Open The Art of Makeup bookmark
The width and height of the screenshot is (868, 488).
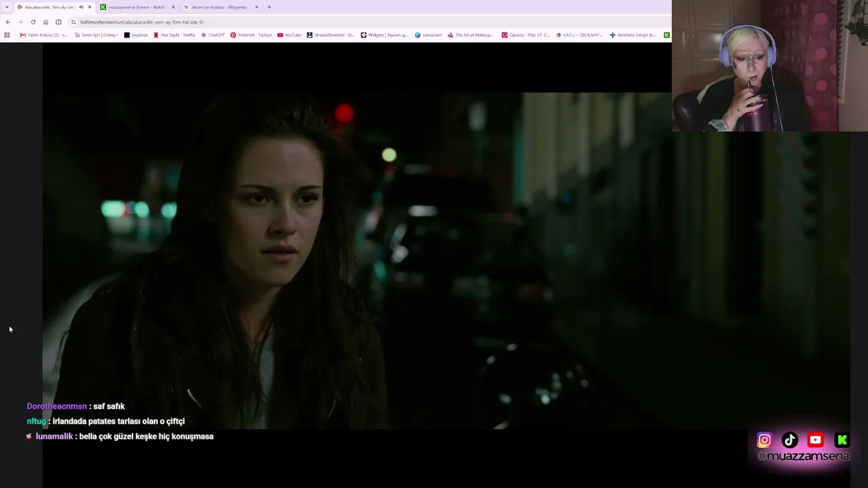471,35
